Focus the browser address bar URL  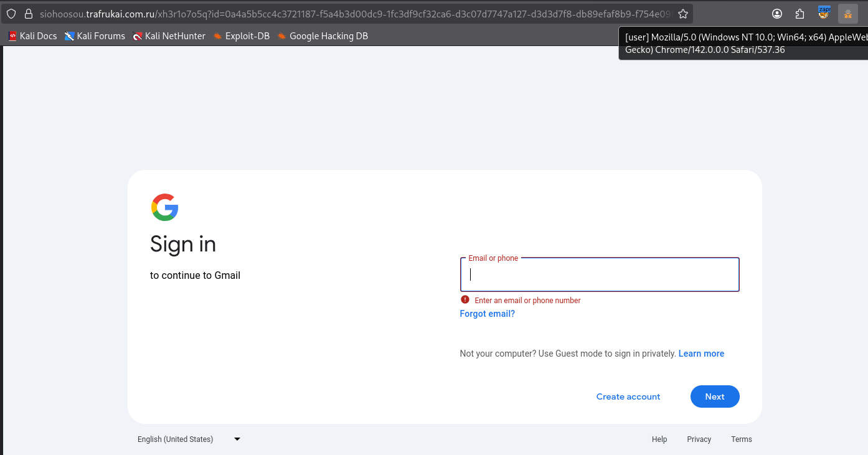[x=355, y=14]
